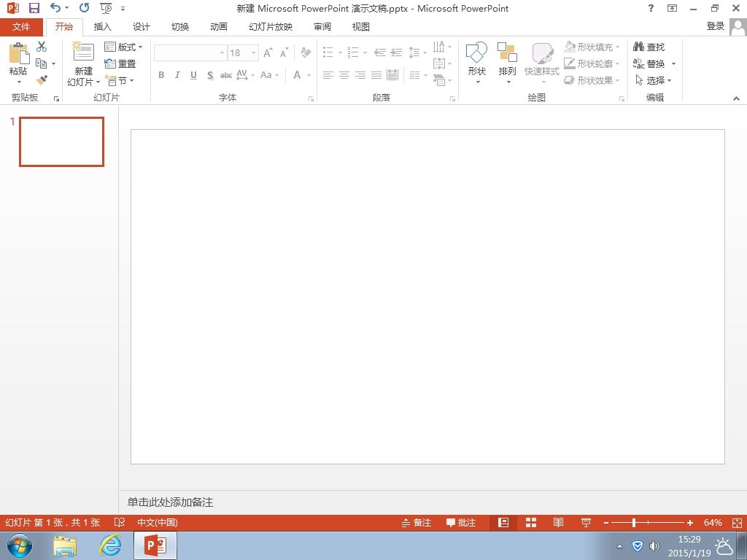747x560 pixels.
Task: Center the text
Action: (344, 75)
